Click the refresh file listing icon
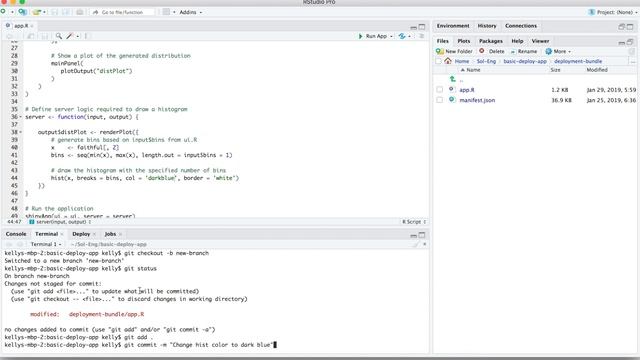 632,51
